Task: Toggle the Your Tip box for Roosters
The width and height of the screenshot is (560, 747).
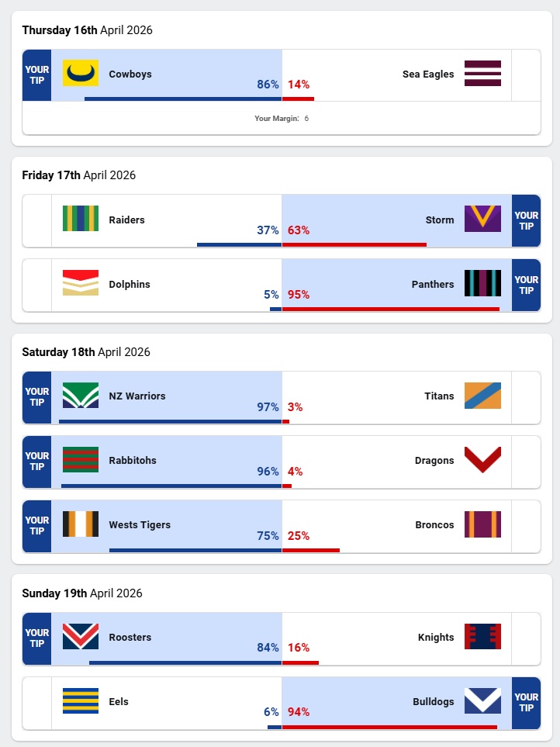Action: click(36, 638)
